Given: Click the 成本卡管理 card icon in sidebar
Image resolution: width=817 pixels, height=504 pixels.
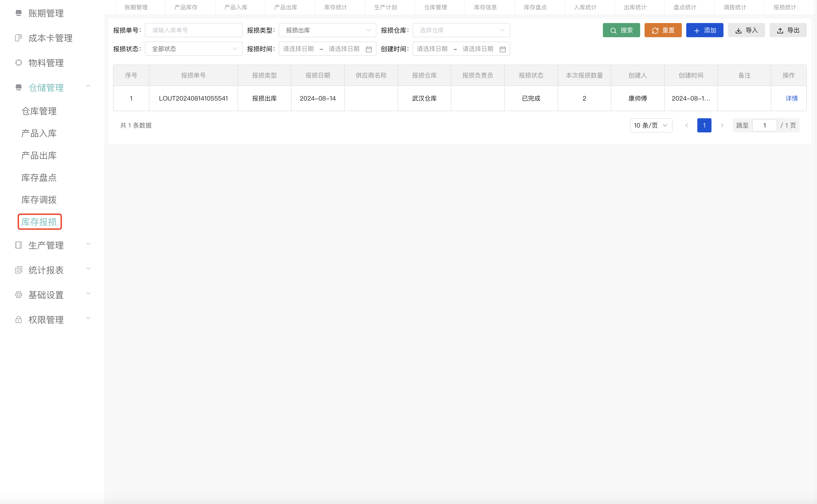Looking at the screenshot, I should click(x=18, y=38).
